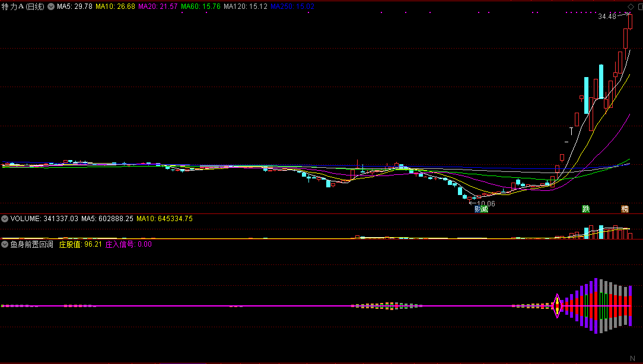Select the MA10: 26.68 label in main chart
Viewport: 643px width, 364px height.
pyautogui.click(x=115, y=7)
